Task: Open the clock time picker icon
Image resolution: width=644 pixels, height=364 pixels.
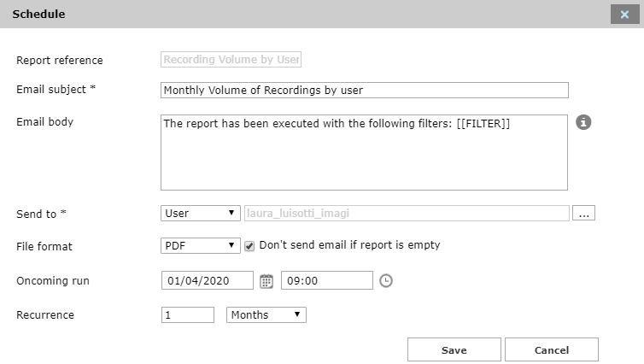Action: tap(386, 281)
